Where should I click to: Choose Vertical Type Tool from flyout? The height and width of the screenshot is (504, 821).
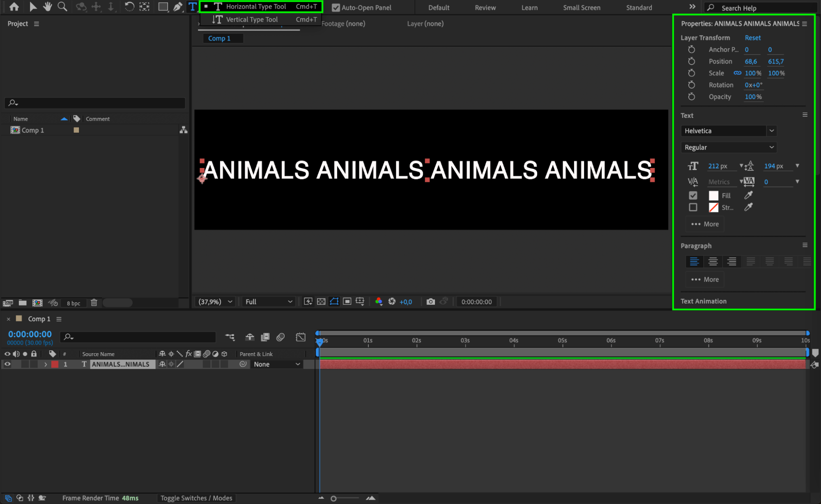click(252, 19)
